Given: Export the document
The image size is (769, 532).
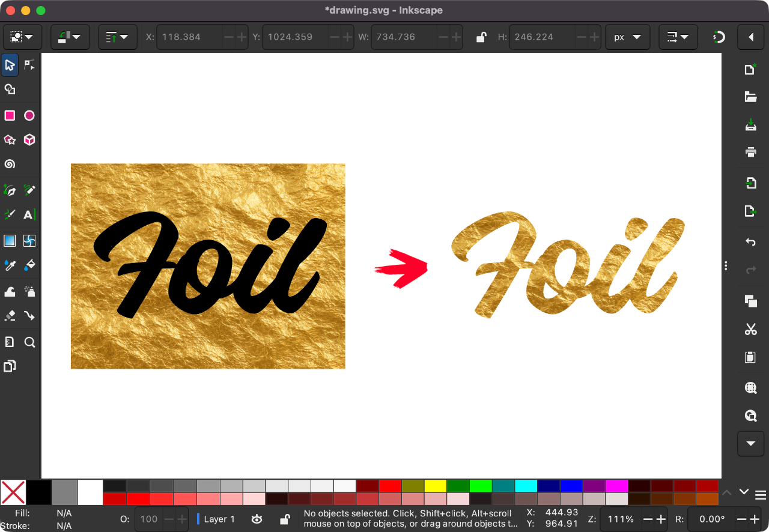Looking at the screenshot, I should point(750,211).
